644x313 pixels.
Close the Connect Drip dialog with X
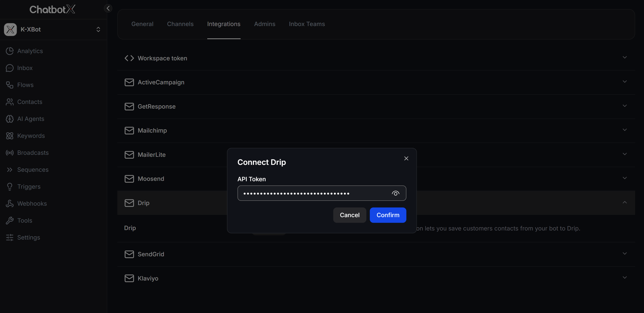(x=406, y=158)
